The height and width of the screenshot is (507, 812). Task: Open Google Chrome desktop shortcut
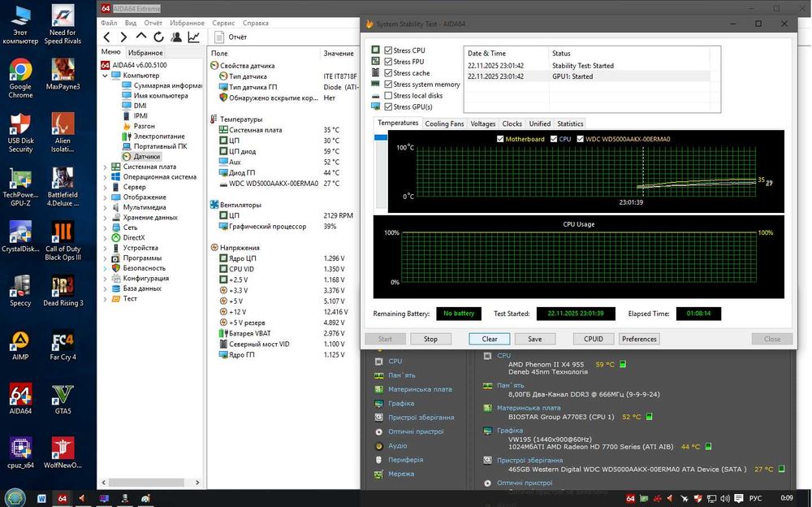tap(21, 78)
